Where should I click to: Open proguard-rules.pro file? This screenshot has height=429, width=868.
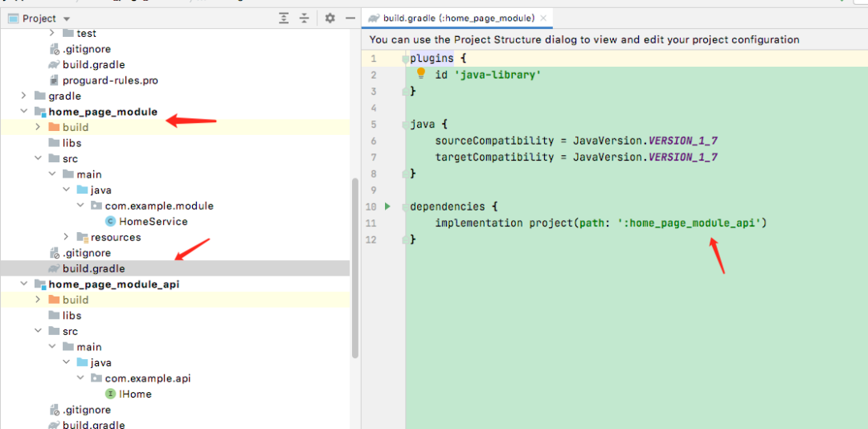(110, 80)
